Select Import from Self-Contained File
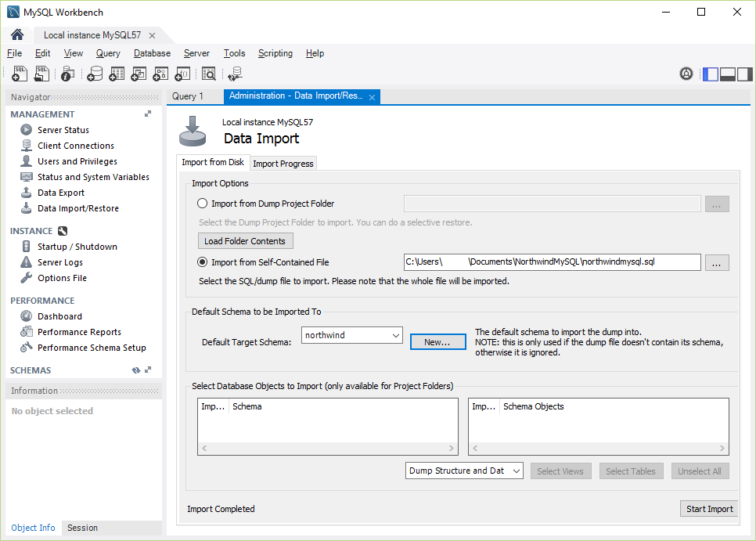This screenshot has width=756, height=541. coord(203,262)
